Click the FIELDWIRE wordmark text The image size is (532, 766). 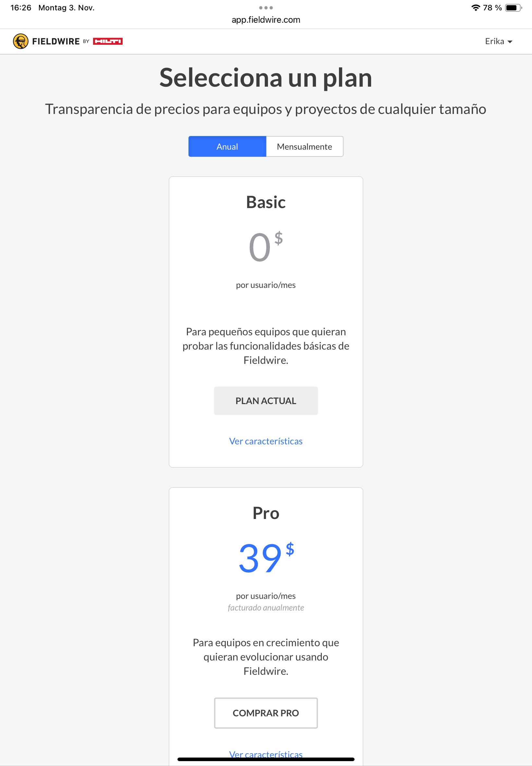point(56,41)
